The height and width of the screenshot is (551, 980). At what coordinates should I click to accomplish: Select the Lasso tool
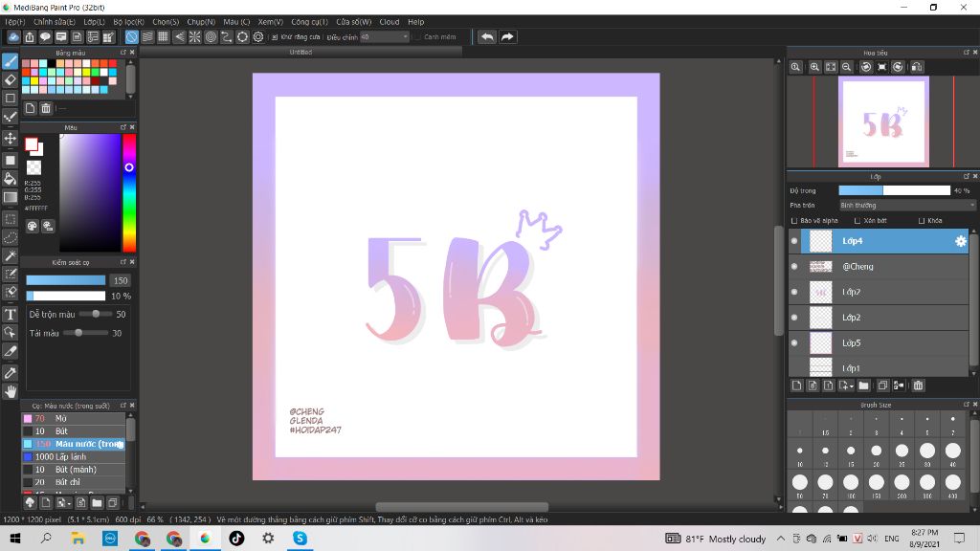[10, 237]
